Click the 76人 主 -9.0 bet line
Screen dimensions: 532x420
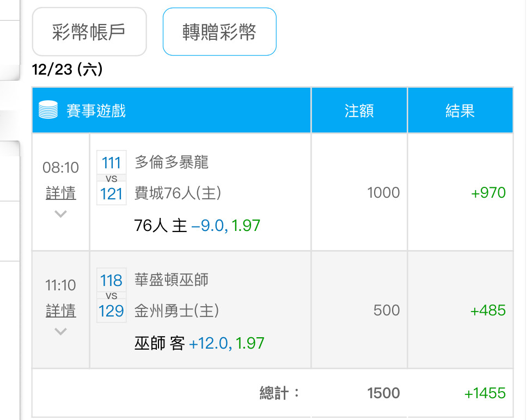point(197,225)
